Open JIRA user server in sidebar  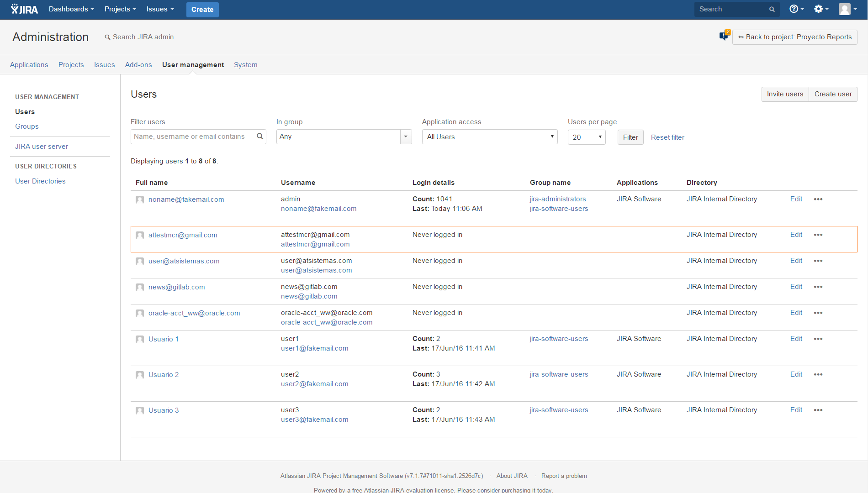coord(42,147)
